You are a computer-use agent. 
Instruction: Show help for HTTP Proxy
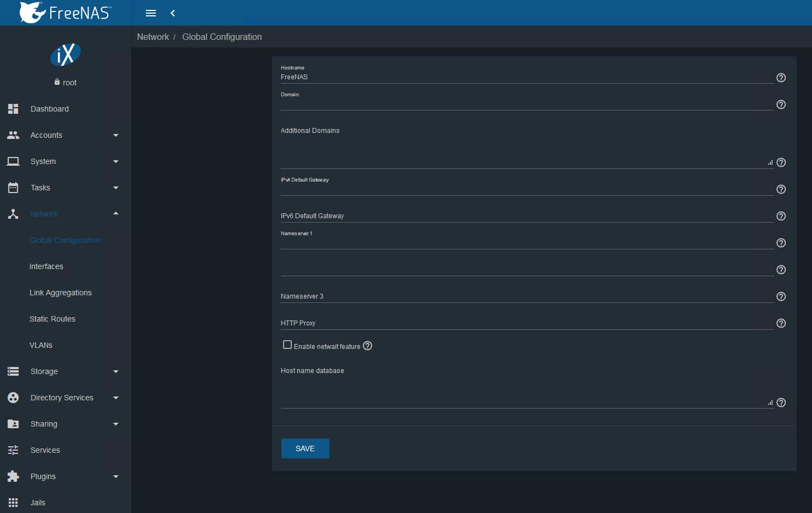coord(781,323)
